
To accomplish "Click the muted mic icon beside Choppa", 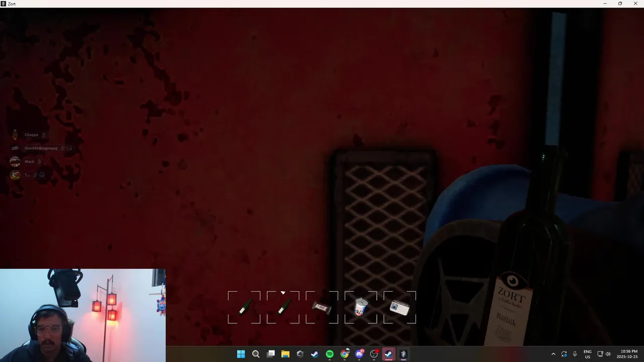I will (x=43, y=135).
